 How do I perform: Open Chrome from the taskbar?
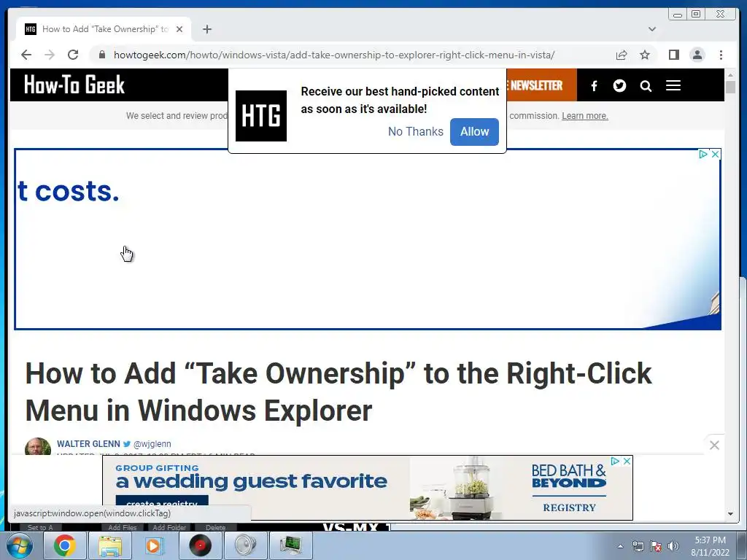pos(64,545)
